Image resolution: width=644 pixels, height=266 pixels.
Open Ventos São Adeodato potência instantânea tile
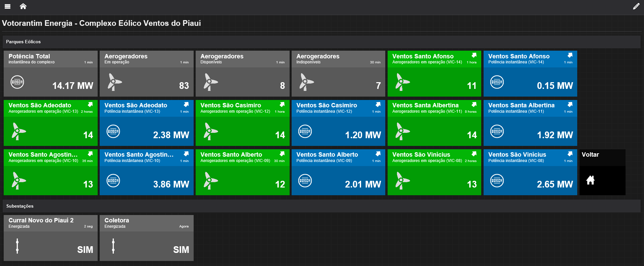(x=146, y=123)
